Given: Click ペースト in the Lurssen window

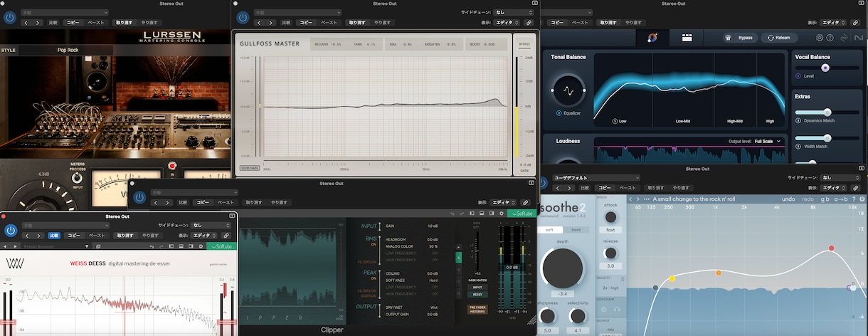Looking at the screenshot, I should click(96, 23).
